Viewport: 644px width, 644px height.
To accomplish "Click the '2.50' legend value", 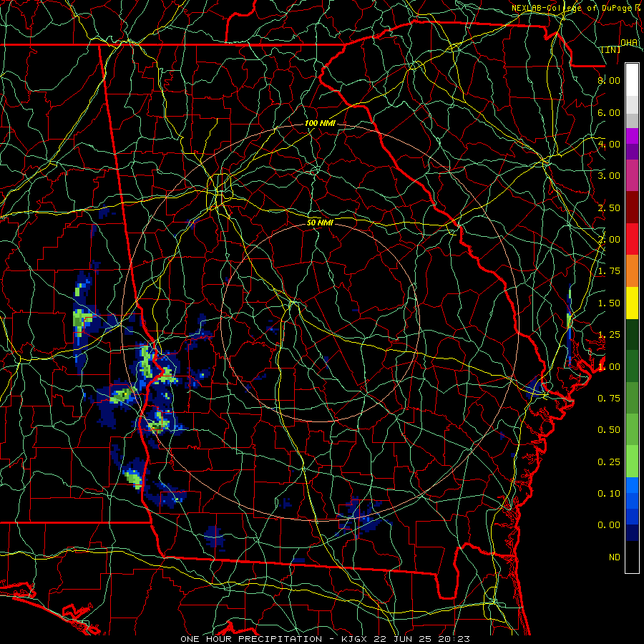I will (609, 208).
